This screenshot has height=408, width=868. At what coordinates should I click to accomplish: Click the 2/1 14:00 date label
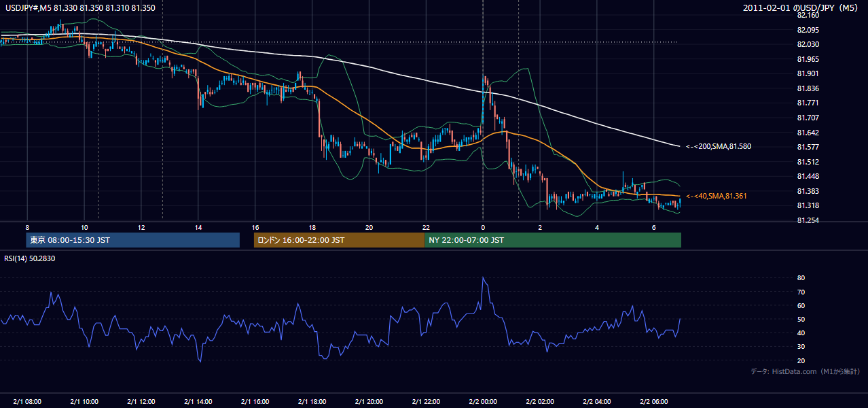point(198,401)
